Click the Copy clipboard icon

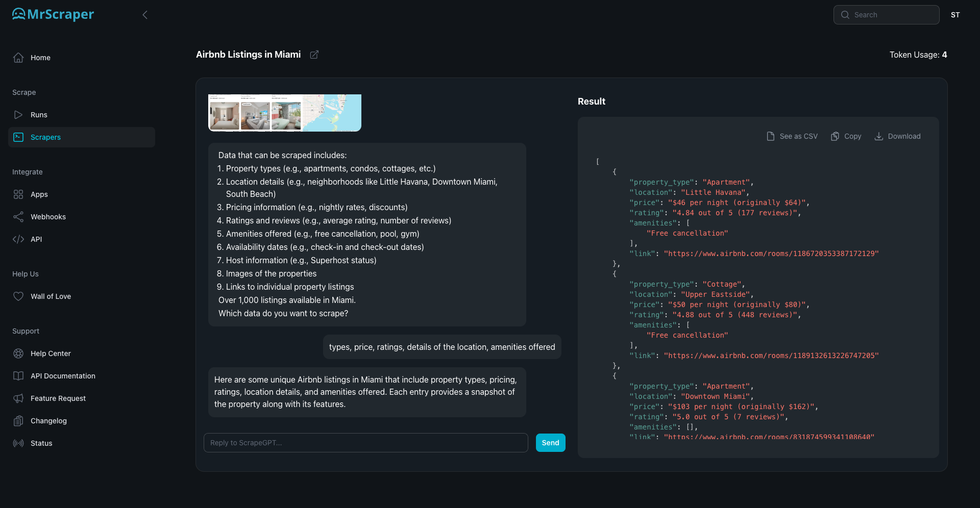(835, 136)
